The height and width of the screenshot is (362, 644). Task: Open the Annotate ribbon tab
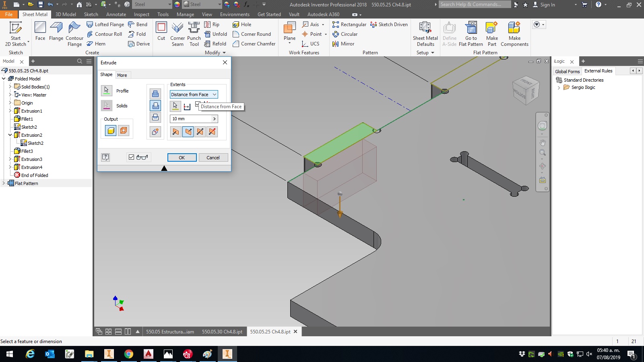click(x=116, y=14)
